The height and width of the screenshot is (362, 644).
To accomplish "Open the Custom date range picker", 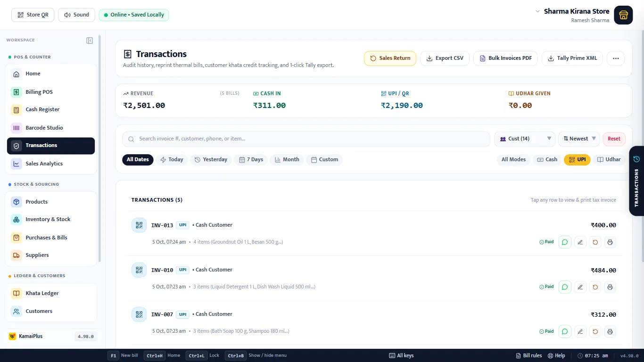I will 324,160.
